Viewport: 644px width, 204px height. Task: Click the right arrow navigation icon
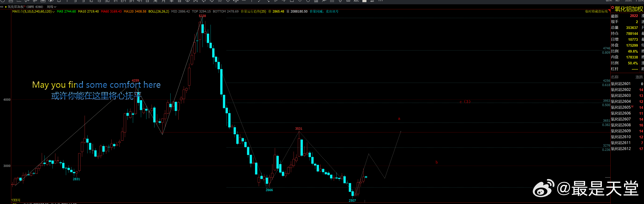coord(212,1)
